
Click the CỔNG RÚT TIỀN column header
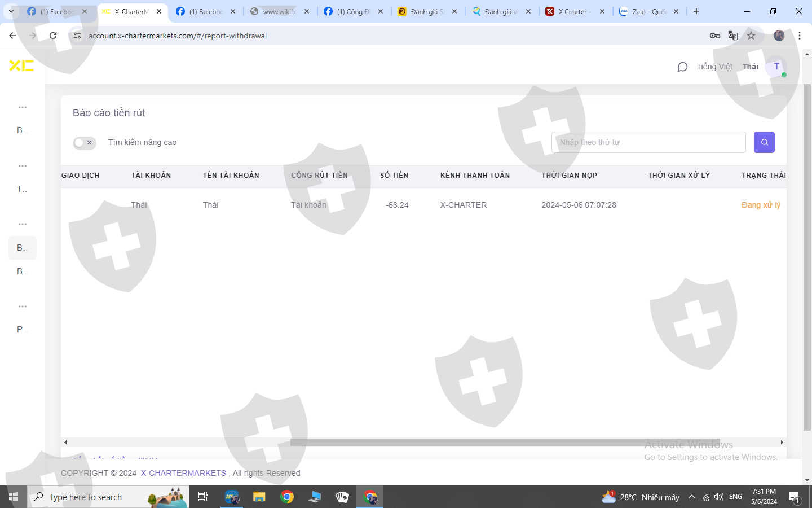pos(319,176)
